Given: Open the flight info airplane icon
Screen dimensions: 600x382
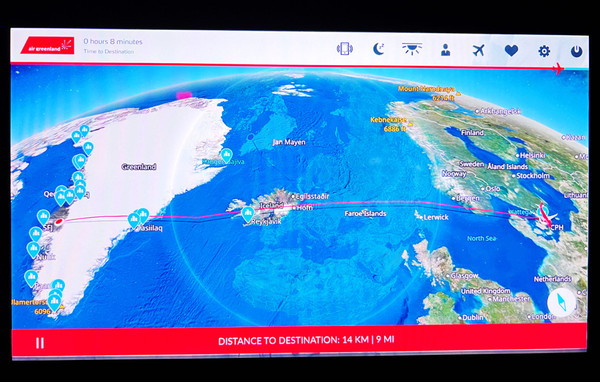Looking at the screenshot, I should [x=478, y=50].
